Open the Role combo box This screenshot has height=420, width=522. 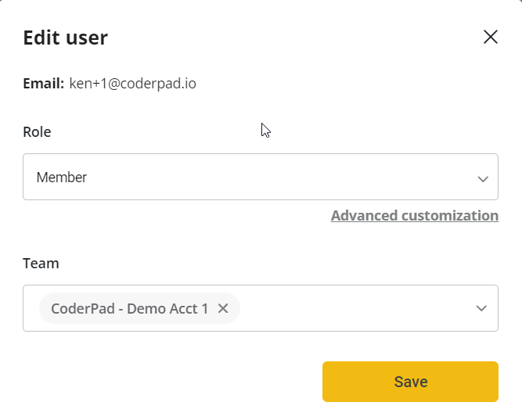pyautogui.click(x=260, y=177)
